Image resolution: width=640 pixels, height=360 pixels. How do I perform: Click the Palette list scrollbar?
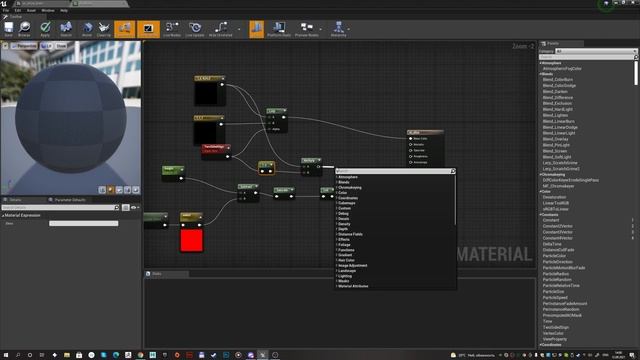(x=636, y=73)
